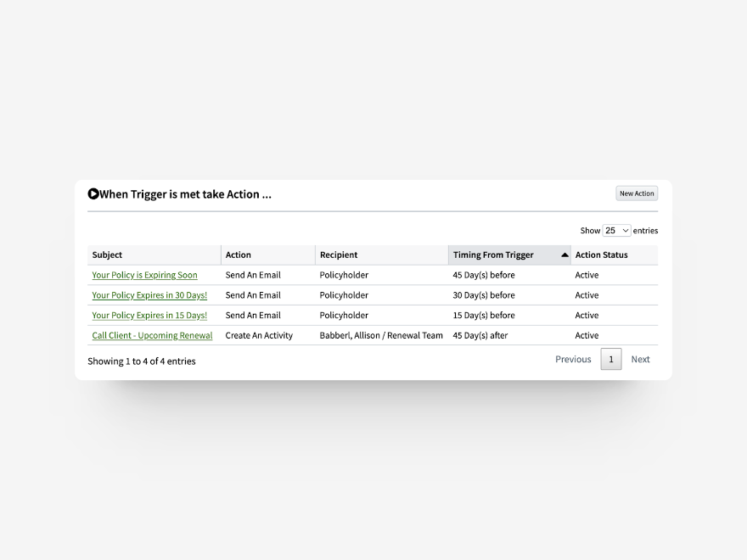Image resolution: width=747 pixels, height=560 pixels.
Task: Open the 'Your Policy is Expiring Soon' action
Action: pos(144,275)
